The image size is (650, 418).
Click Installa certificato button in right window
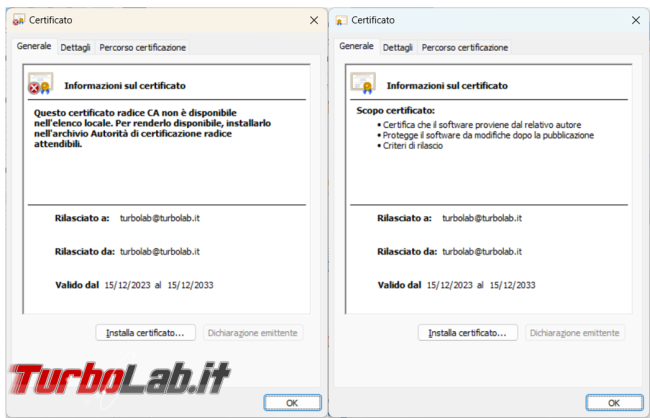[468, 333]
